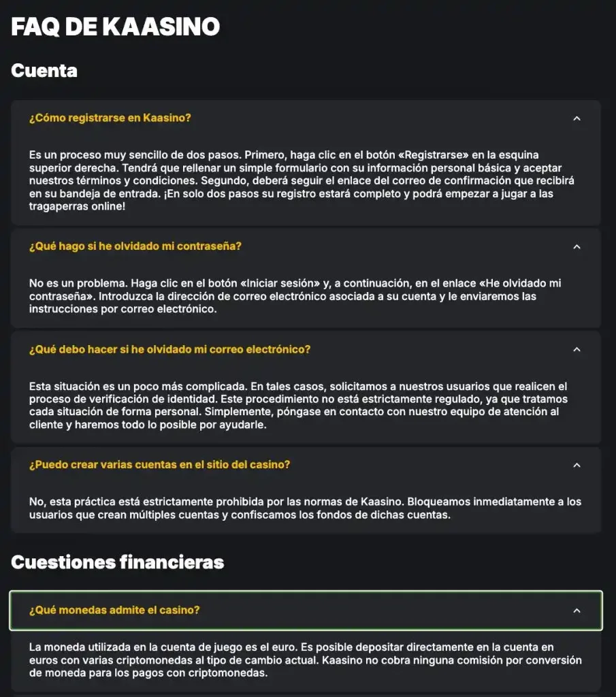Click chevron icon for forgotten password question

(577, 246)
